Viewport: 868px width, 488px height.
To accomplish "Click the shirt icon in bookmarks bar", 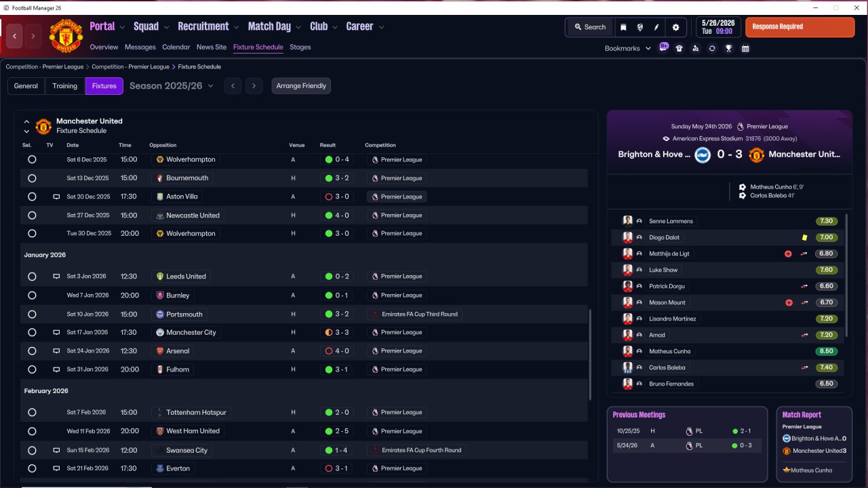I will point(679,49).
